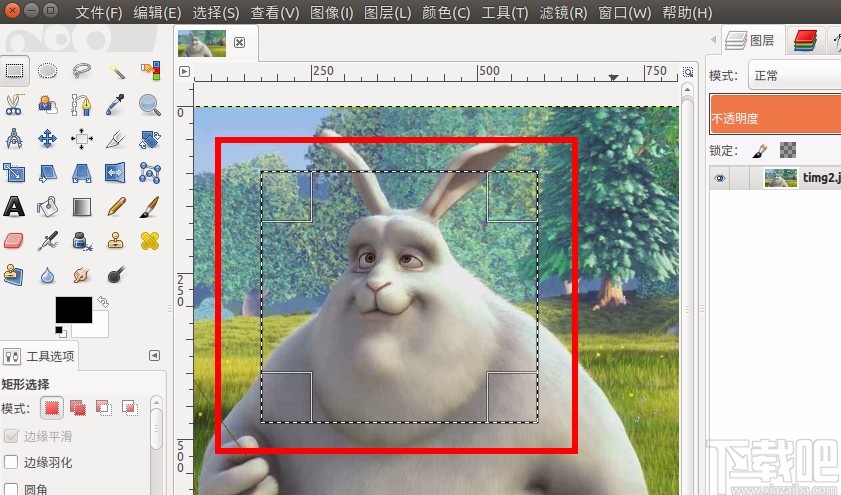Viewport: 841px width, 495px height.
Task: Toggle the 圆角 checkbox
Action: (x=11, y=489)
